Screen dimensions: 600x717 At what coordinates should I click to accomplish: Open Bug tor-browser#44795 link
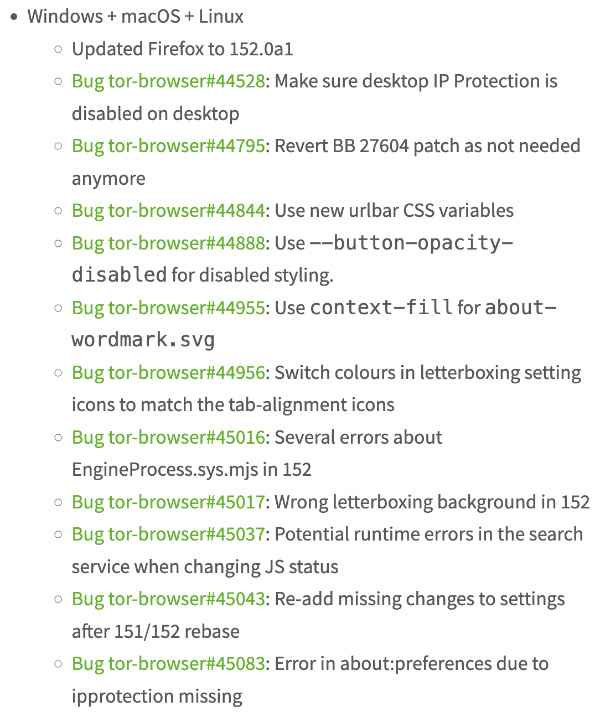click(x=168, y=146)
